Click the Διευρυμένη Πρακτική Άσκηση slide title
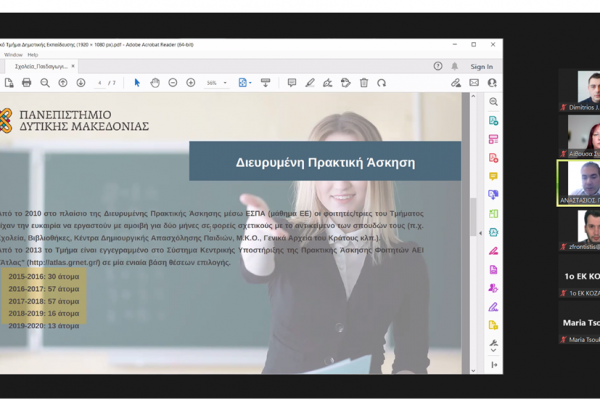This screenshot has width=600, height=400. 325,162
